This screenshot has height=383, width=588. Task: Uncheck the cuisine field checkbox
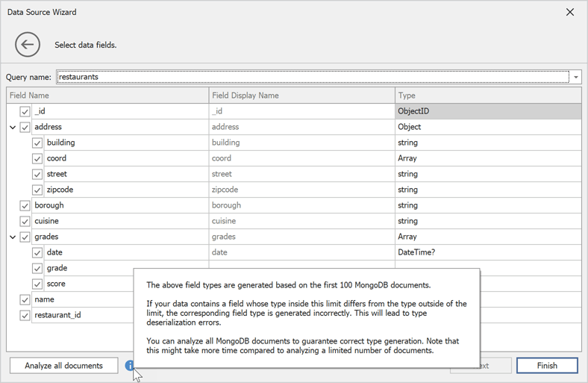click(25, 221)
